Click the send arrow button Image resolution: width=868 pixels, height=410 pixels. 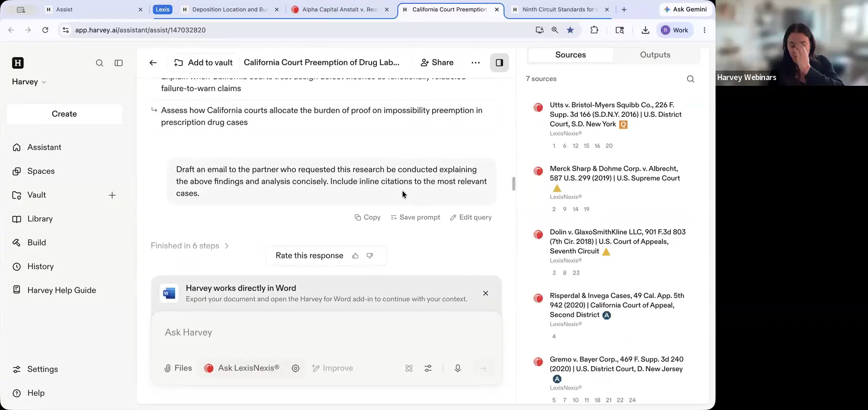point(483,368)
